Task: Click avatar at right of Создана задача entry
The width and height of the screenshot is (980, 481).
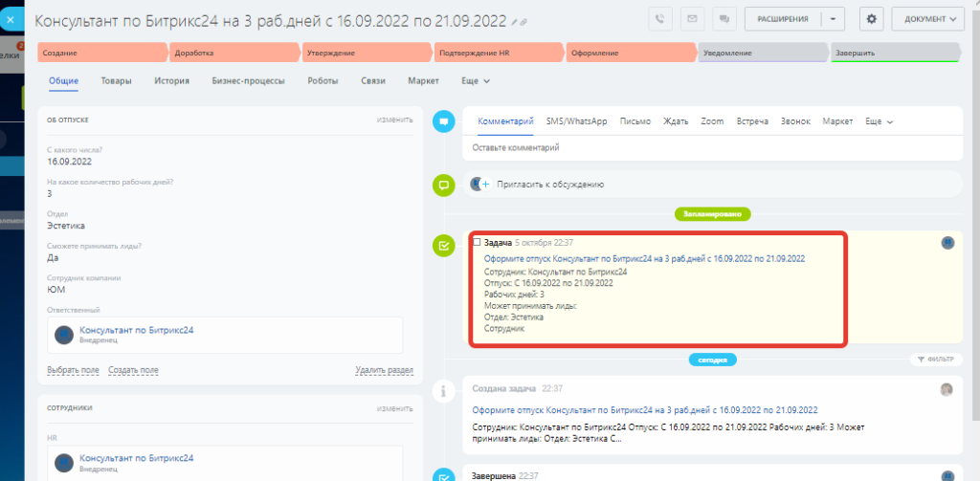Action: pyautogui.click(x=947, y=389)
